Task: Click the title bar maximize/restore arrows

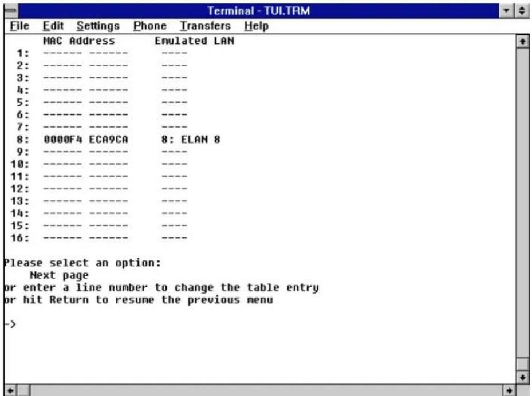Action: click(522, 10)
